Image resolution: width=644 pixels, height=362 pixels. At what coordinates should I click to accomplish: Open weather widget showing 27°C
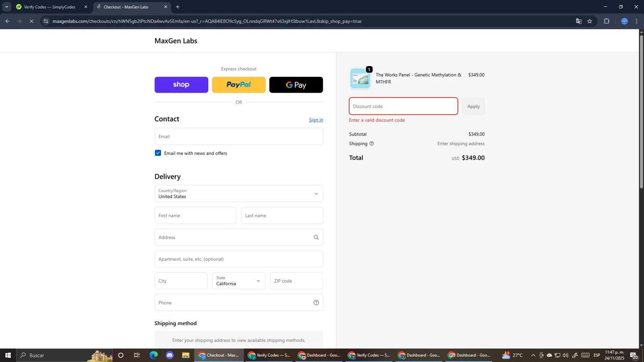[513, 355]
